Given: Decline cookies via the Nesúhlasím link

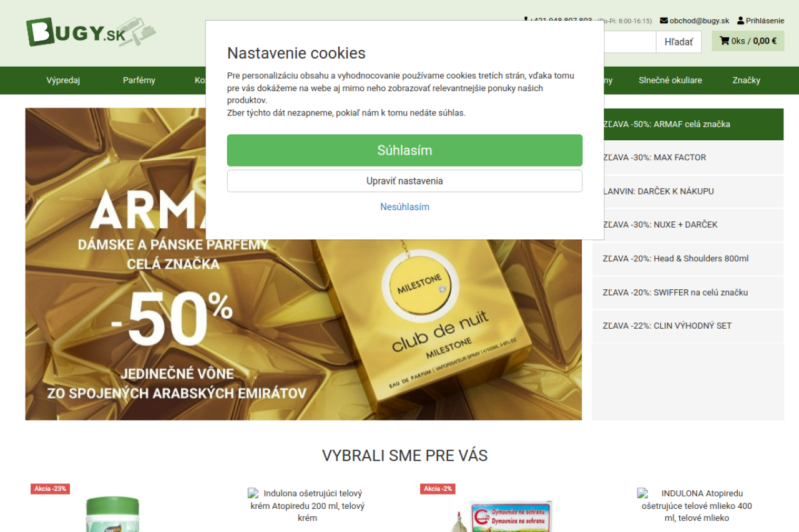Looking at the screenshot, I should click(x=404, y=207).
